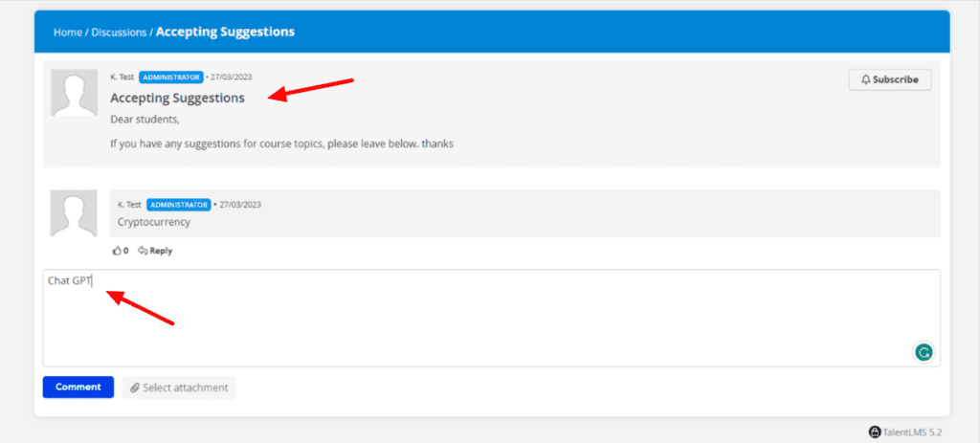
Task: Click Administrator badge on Cryptocurrency comment
Action: pyautogui.click(x=179, y=205)
